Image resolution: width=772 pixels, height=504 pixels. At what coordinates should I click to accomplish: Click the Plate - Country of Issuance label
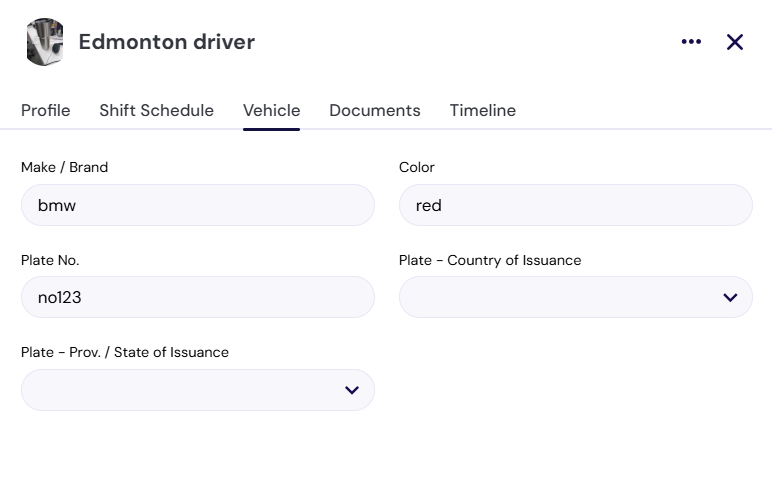(490, 260)
